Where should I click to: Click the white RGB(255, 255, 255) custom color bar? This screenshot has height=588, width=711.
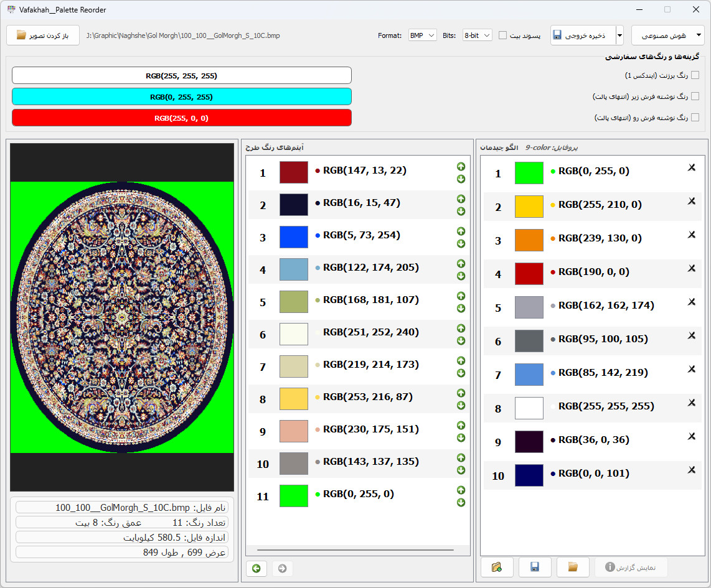point(181,76)
